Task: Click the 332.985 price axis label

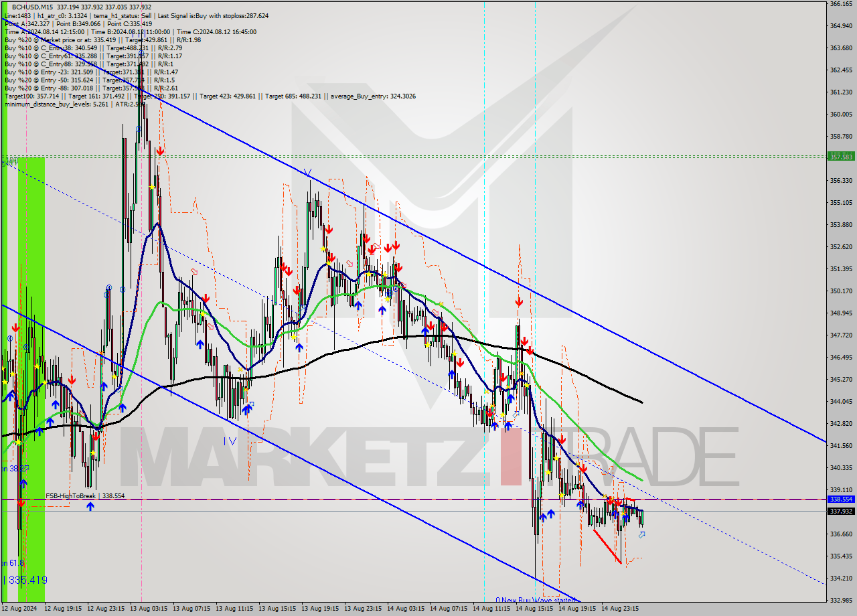Action: (841, 601)
